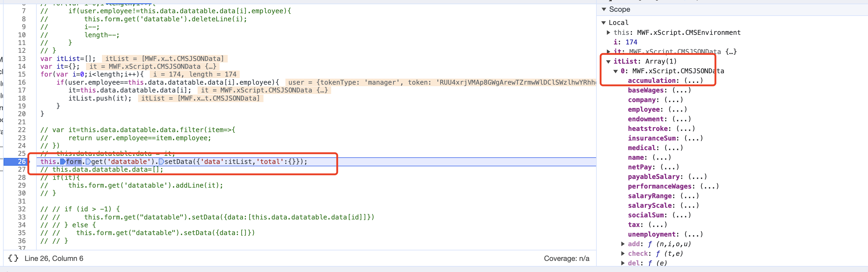Invoke the baseWages property getter (...)
The image size is (868, 272).
coord(681,90)
